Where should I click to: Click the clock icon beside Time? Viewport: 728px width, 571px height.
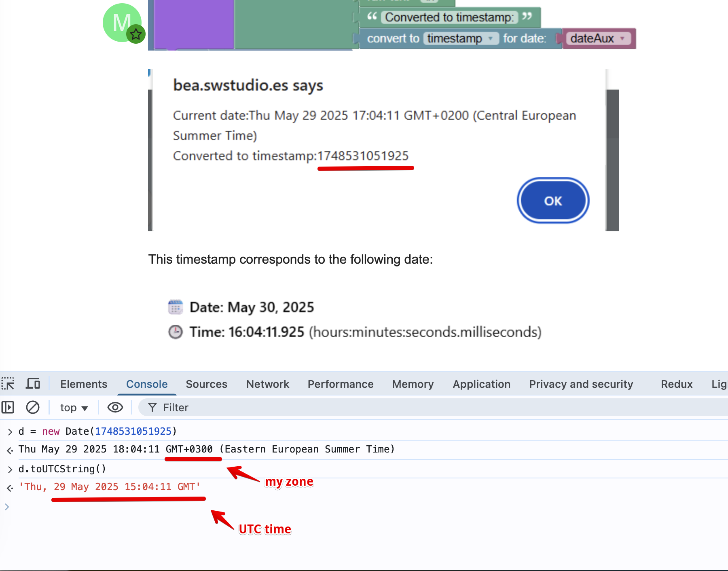pyautogui.click(x=176, y=332)
